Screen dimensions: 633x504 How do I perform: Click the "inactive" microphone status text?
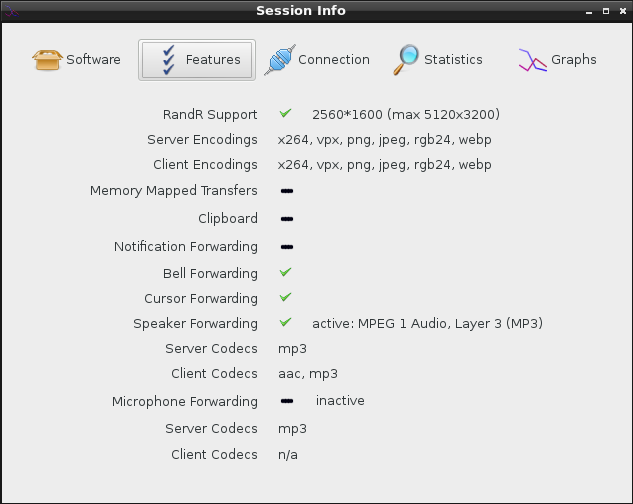click(340, 401)
